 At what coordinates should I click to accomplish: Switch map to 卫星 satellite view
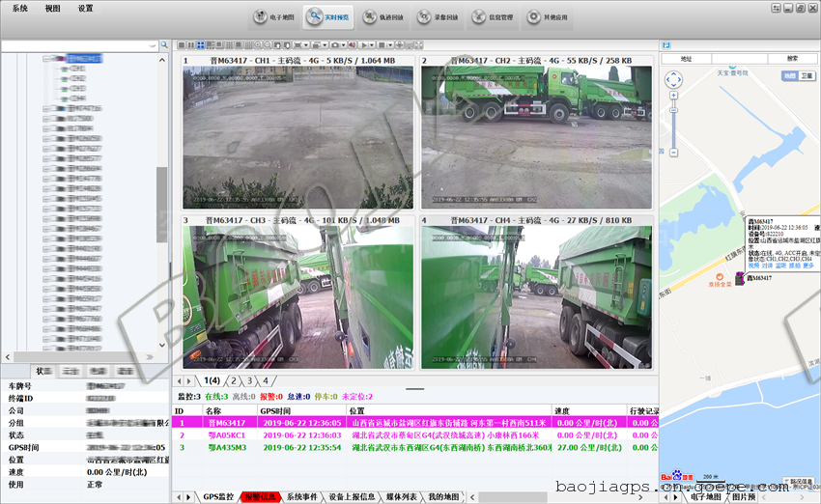point(807,74)
